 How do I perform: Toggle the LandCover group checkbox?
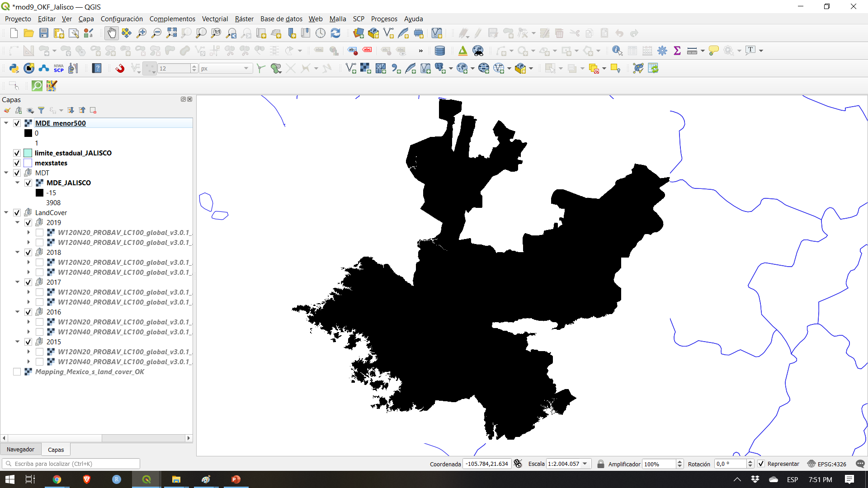pyautogui.click(x=17, y=212)
